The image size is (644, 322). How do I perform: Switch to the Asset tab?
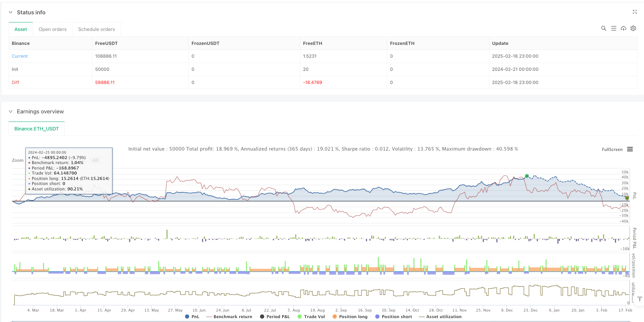[x=21, y=29]
